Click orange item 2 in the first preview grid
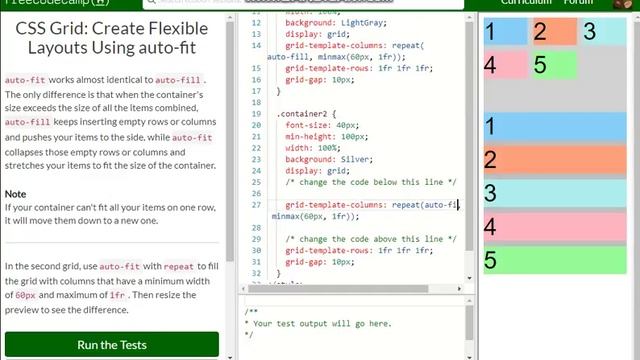Viewport: 640px width, 360px height. pyautogui.click(x=555, y=31)
